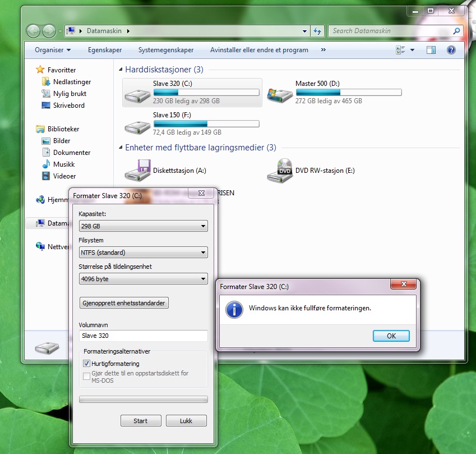The height and width of the screenshot is (454, 476).
Task: Click Avinstaller eller endre et program
Action: coord(259,50)
